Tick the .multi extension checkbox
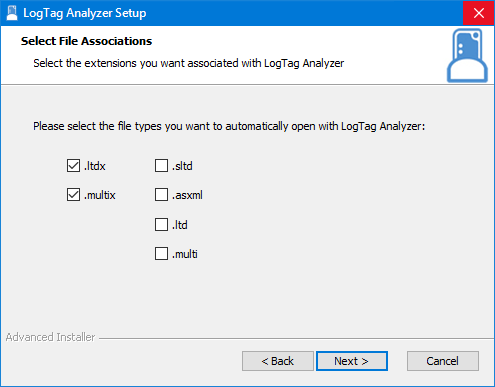 coord(161,254)
